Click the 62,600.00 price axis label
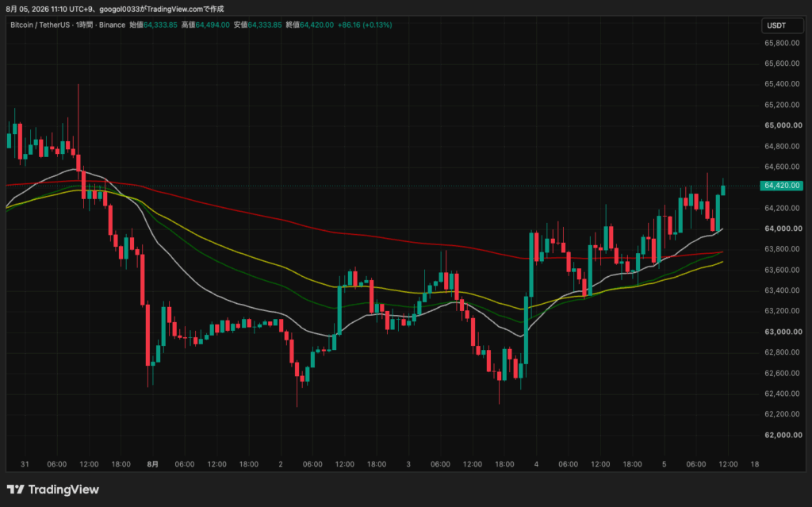This screenshot has width=812, height=507. click(x=782, y=373)
